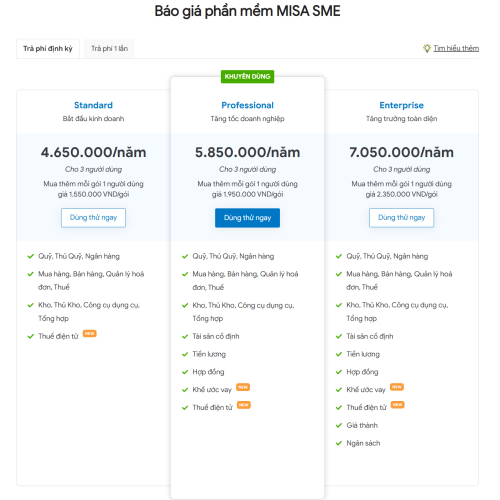The height and width of the screenshot is (500, 500).
Task: Click checkmark beside Professional's 'Tiền lương'
Action: click(185, 354)
